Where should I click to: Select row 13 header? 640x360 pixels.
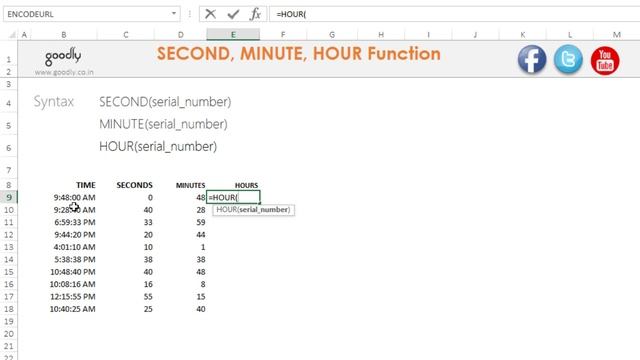pos(9,247)
